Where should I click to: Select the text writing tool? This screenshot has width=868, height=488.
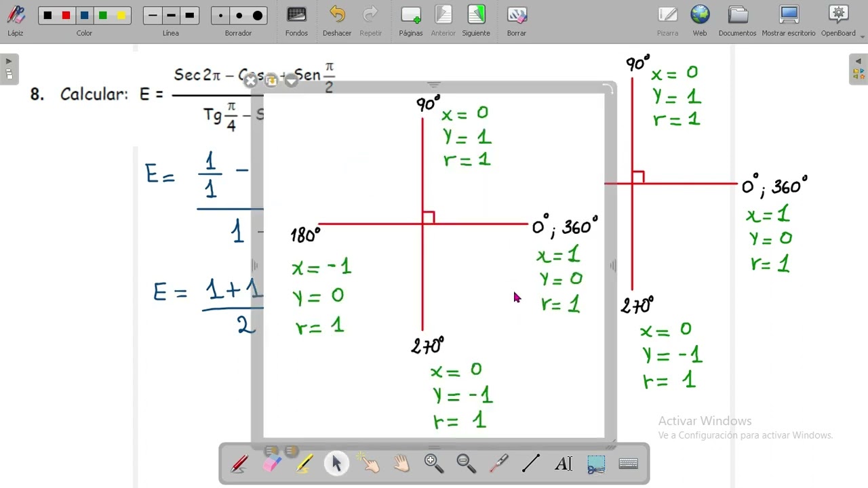(564, 464)
